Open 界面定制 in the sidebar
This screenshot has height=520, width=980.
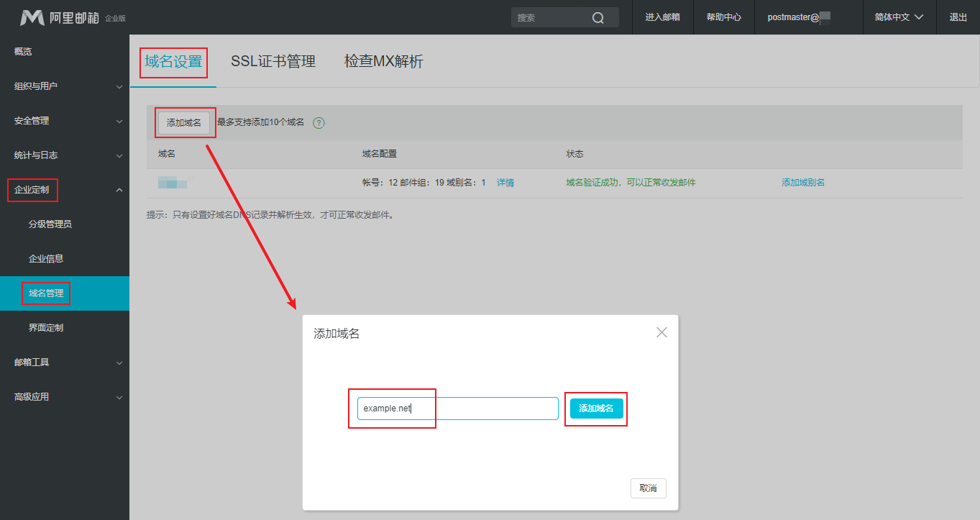tap(65, 328)
